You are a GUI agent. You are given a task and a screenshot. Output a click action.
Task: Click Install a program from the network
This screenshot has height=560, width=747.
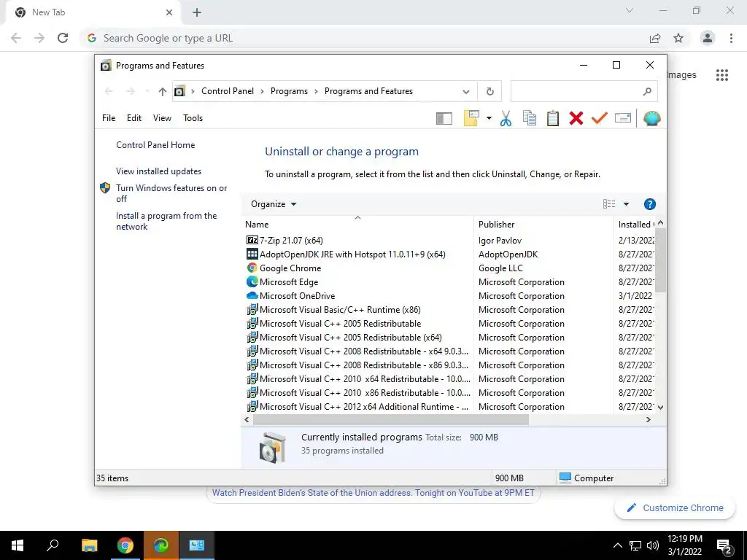click(166, 221)
